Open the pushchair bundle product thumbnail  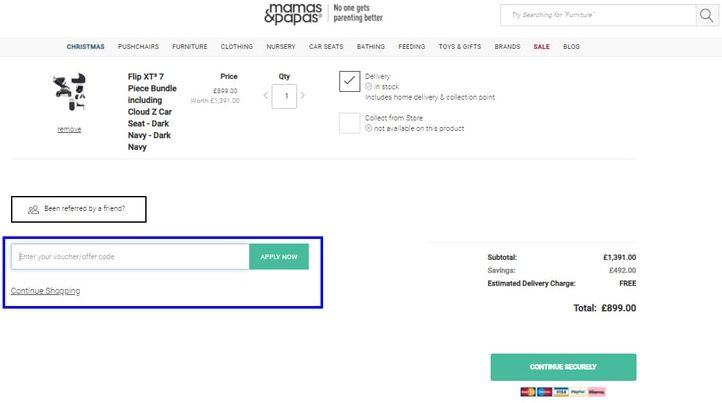(x=70, y=93)
